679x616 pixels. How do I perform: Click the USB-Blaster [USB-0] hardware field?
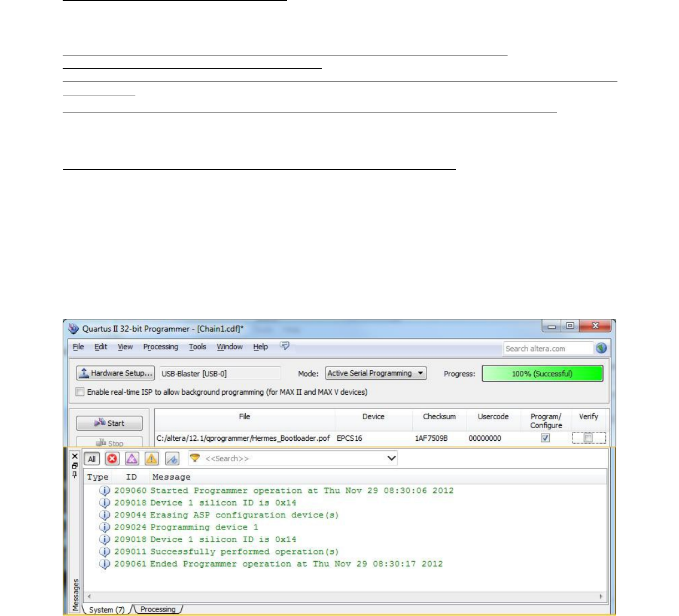coord(220,374)
